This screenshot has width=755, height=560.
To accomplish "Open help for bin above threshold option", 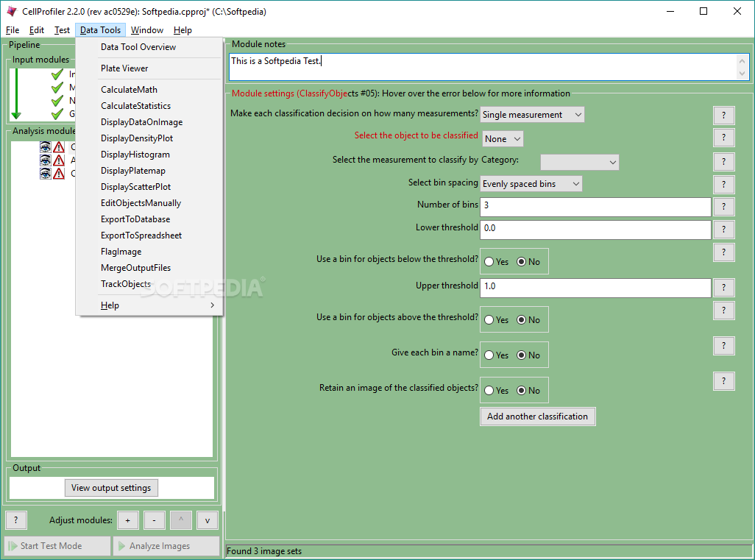I will 723,311.
